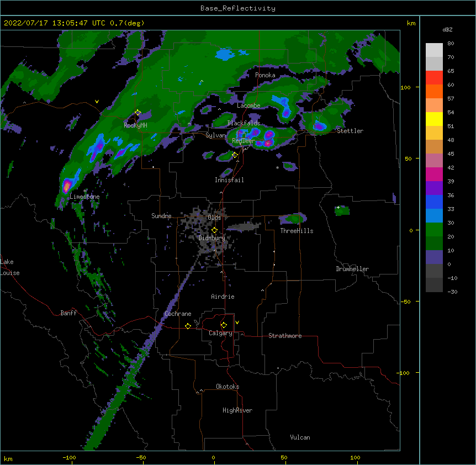Click the dBZ legend heading
476x465 pixels.
[x=447, y=29]
